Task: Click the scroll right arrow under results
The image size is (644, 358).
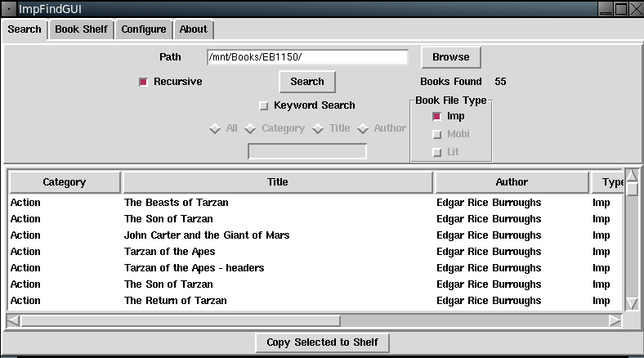Action: coord(615,320)
